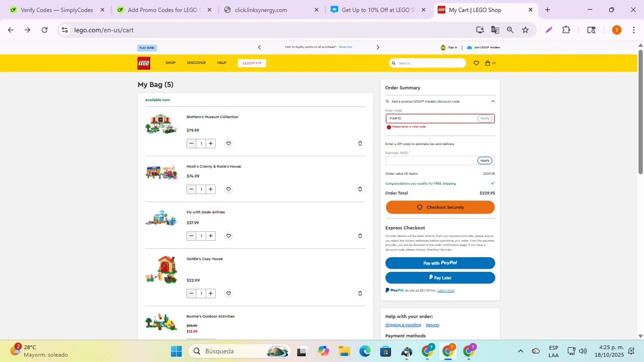Click the PLAY ZONE badge
This screenshot has height=362, width=644.
[147, 48]
